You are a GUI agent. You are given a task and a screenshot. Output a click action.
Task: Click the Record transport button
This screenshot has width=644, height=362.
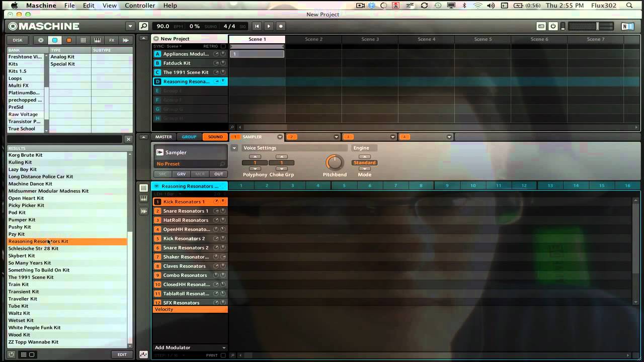click(281, 26)
